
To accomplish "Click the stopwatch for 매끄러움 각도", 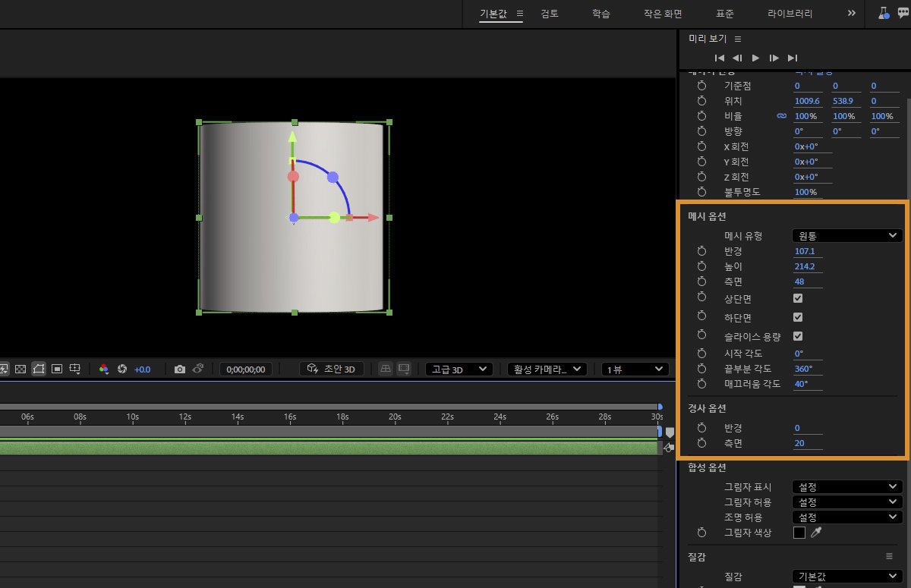I will tap(701, 384).
